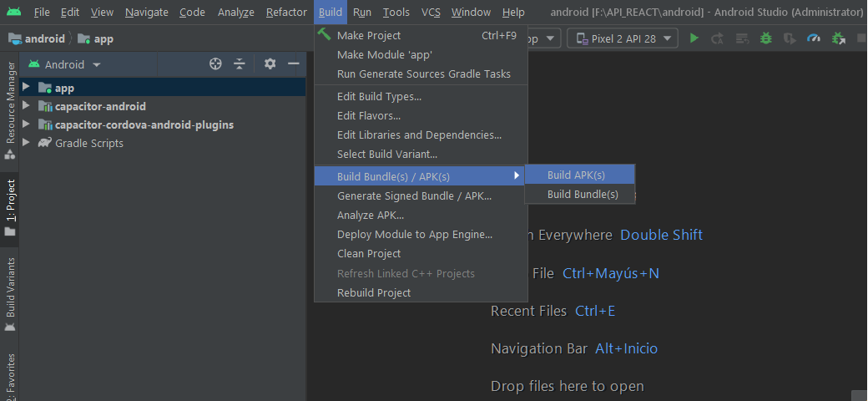The width and height of the screenshot is (868, 401).
Task: Run the app with green play icon
Action: pyautogui.click(x=694, y=38)
